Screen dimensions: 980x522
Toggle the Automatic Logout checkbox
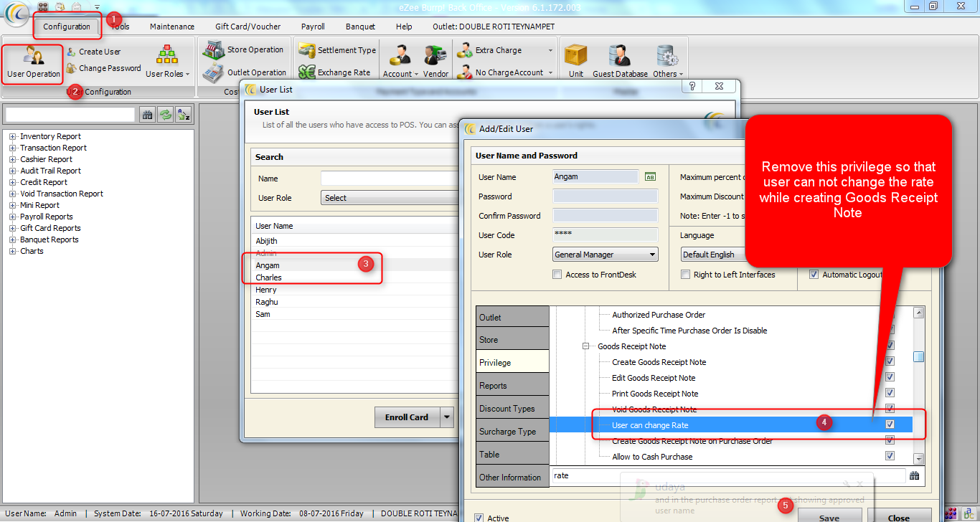pos(814,275)
